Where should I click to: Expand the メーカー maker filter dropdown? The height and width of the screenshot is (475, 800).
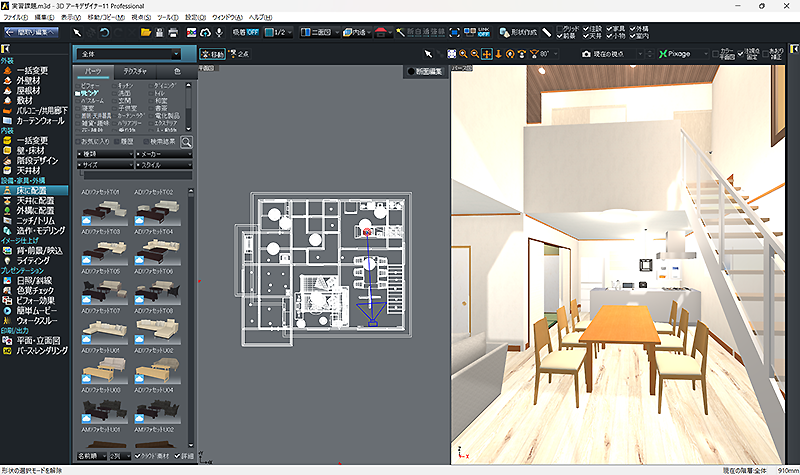coord(163,155)
